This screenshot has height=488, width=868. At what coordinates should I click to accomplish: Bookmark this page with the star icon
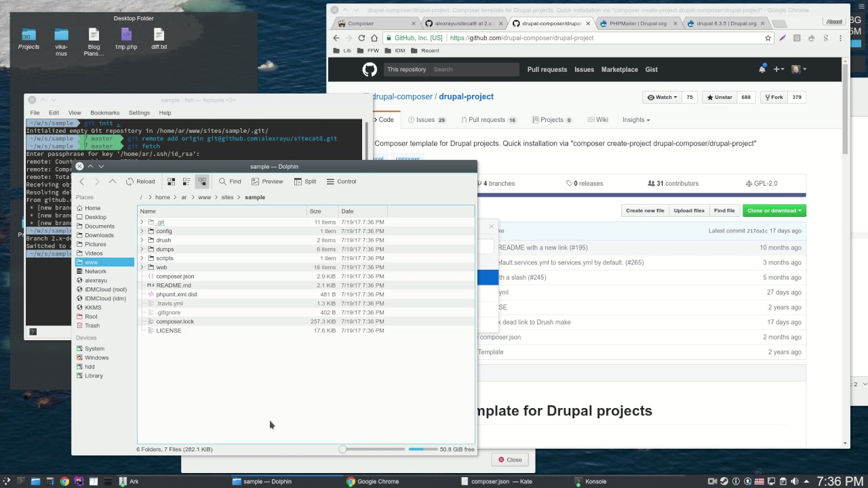768,38
